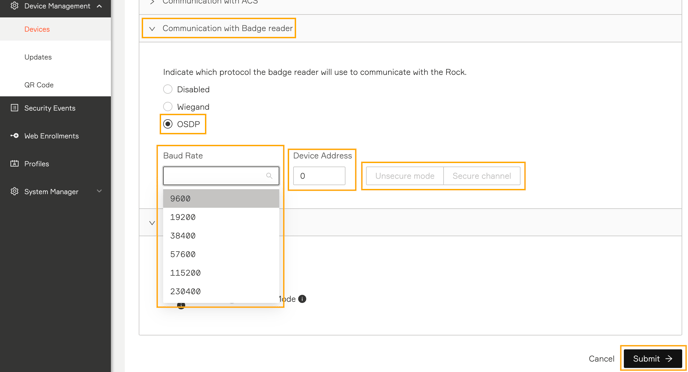Select the OSDP protocol option
Screen dimensions: 688x372
pyautogui.click(x=168, y=124)
